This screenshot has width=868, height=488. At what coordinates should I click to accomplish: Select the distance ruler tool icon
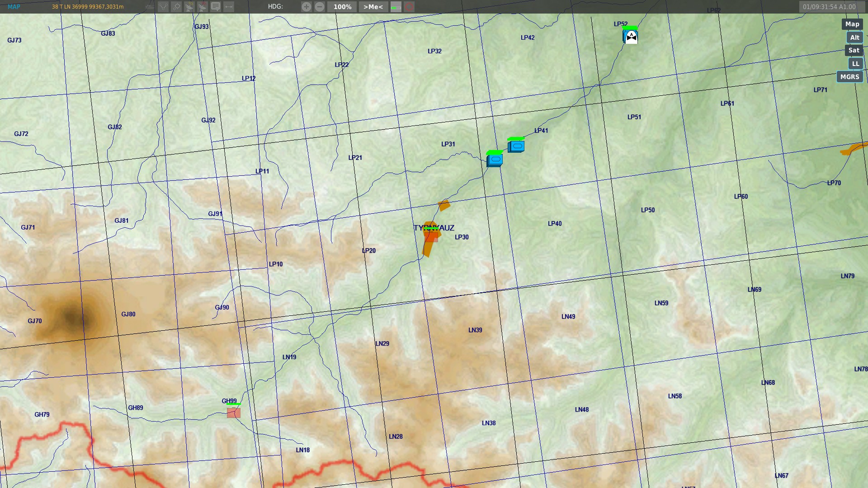(229, 7)
